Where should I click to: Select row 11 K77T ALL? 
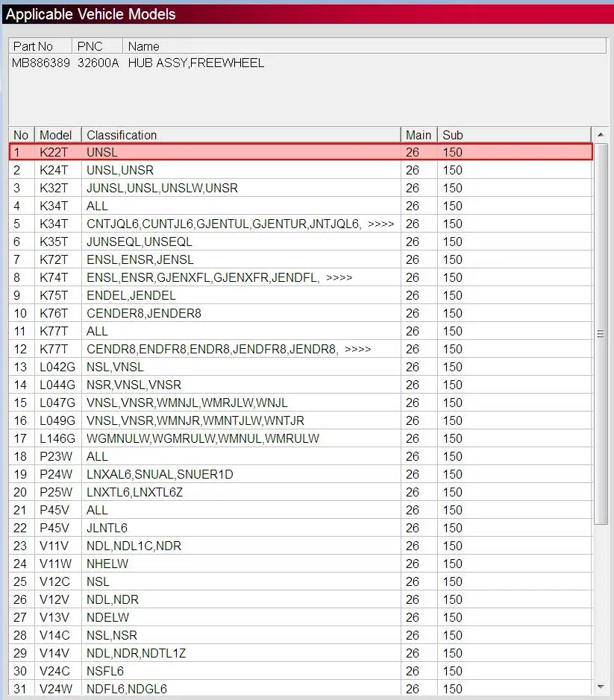[x=301, y=331]
